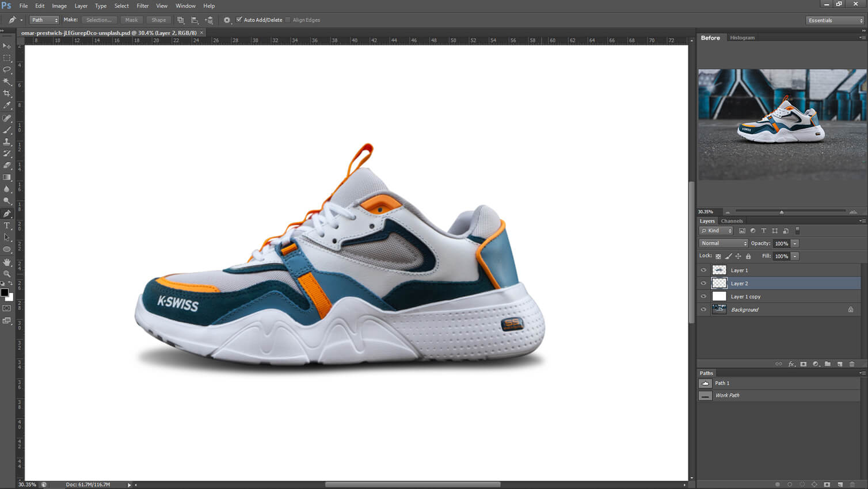Select the Magic Wand tool
868x489 pixels.
(7, 82)
